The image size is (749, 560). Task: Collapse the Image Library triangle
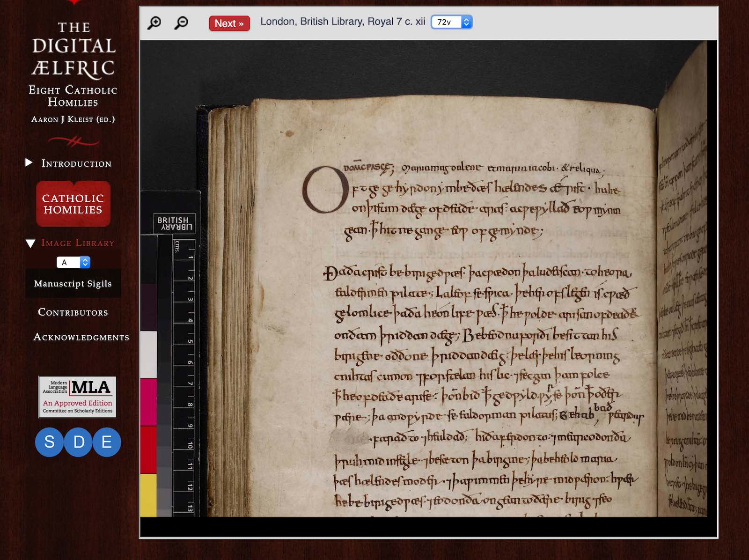[30, 243]
